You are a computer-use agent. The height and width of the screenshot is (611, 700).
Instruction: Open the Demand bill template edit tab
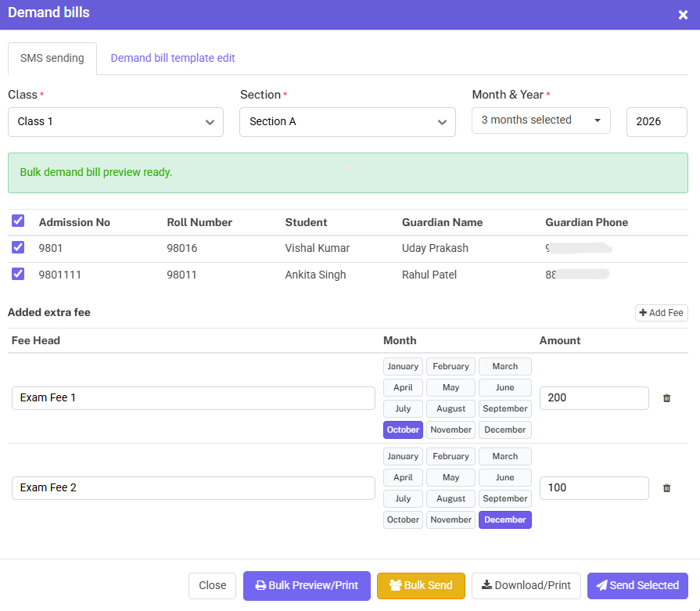tap(173, 59)
